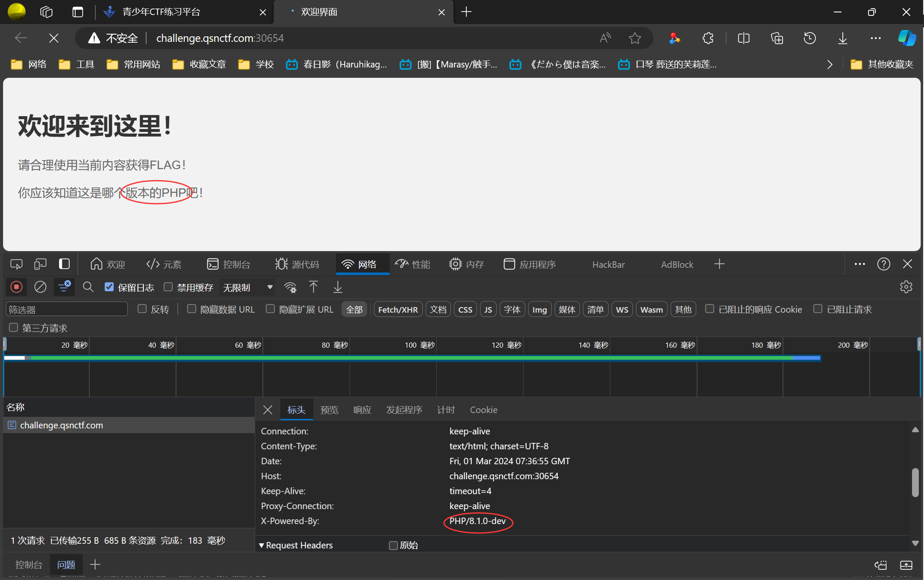Open throttling dropdown 无限制
924x580 pixels.
pyautogui.click(x=247, y=287)
